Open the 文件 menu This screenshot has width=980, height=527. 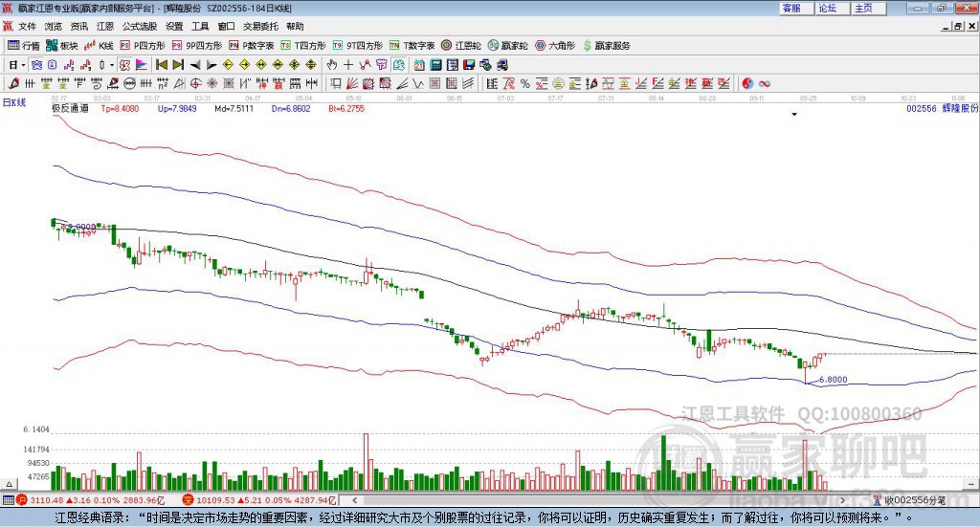tap(27, 26)
